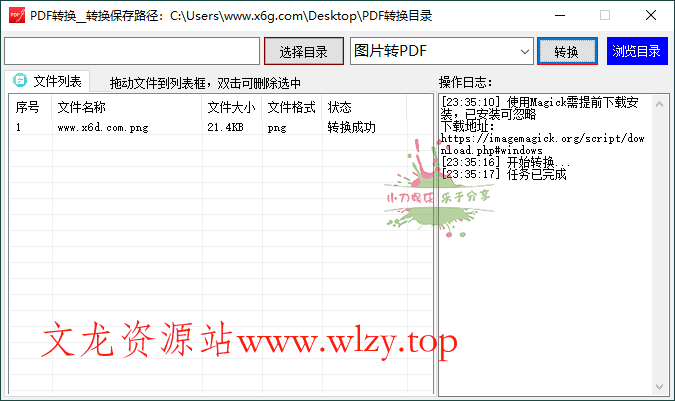675x401 pixels.
Task: Click the file list tab icon
Action: (20, 80)
